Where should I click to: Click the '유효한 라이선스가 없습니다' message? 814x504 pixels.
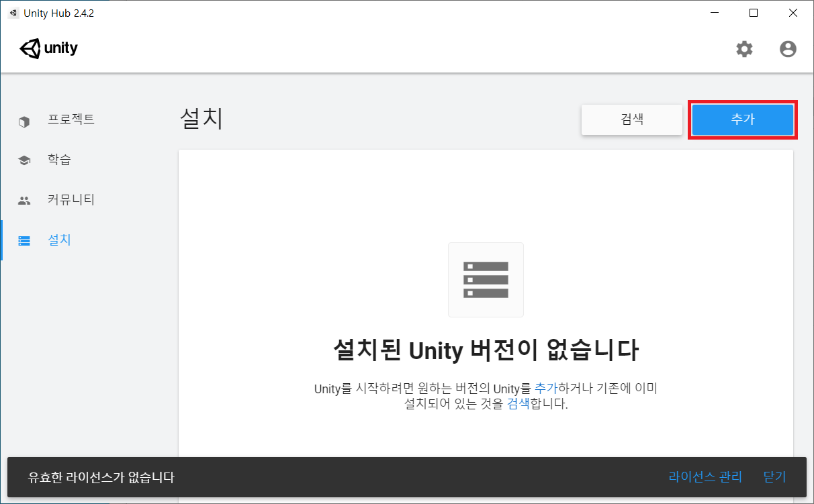101,478
